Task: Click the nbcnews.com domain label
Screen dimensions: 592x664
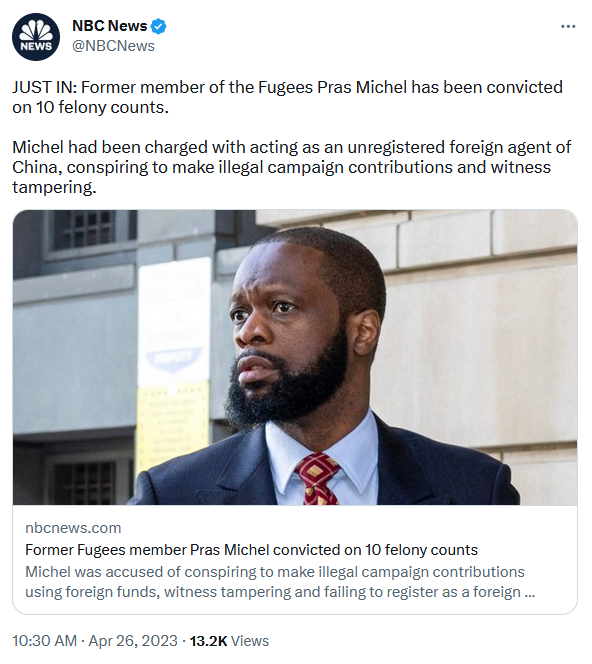Action: pyautogui.click(x=73, y=528)
